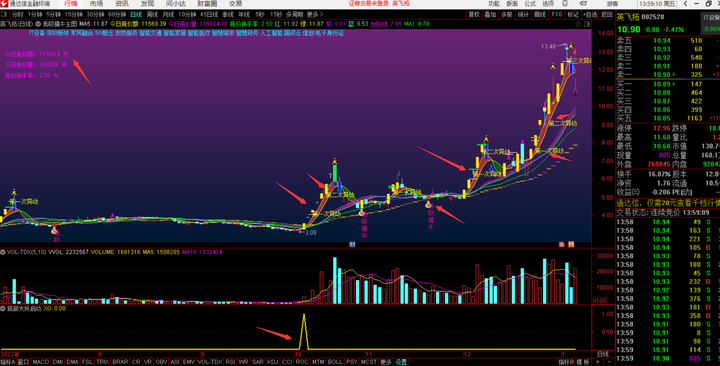Click the 复权 toolbar button
The image size is (720, 366).
tap(474, 15)
